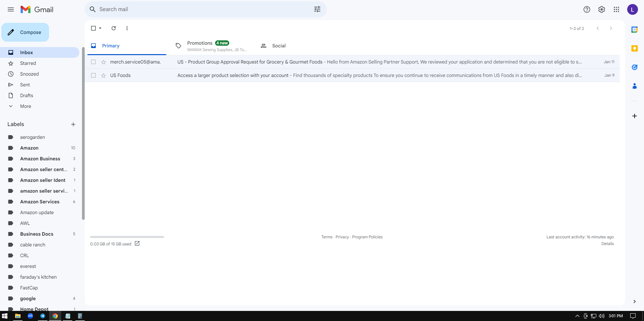The width and height of the screenshot is (644, 321).
Task: Open storage management link icon
Action: pyautogui.click(x=137, y=243)
